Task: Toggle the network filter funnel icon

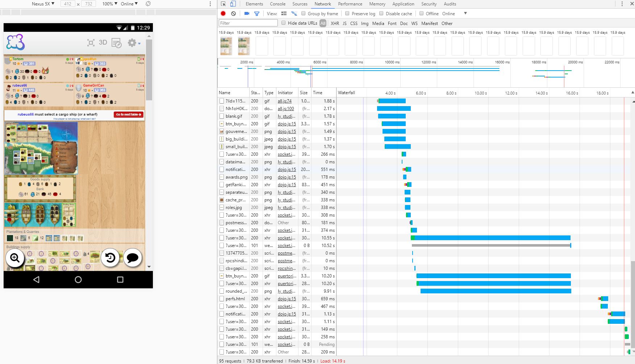Action: pyautogui.click(x=256, y=14)
